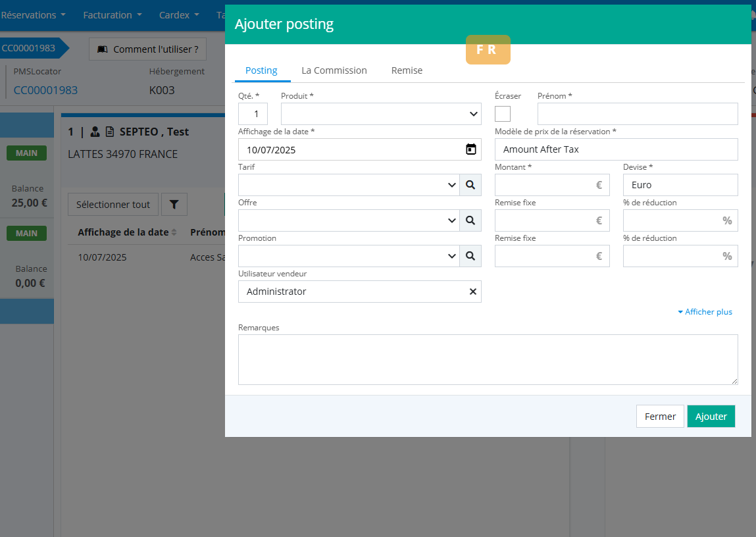Viewport: 756px width, 537px height.
Task: Click the Promotion search magnifier icon
Action: [470, 256]
